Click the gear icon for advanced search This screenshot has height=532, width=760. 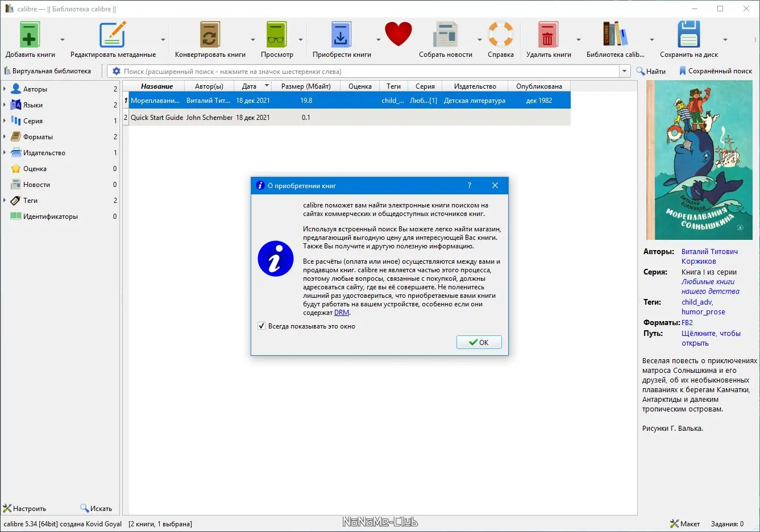(117, 71)
